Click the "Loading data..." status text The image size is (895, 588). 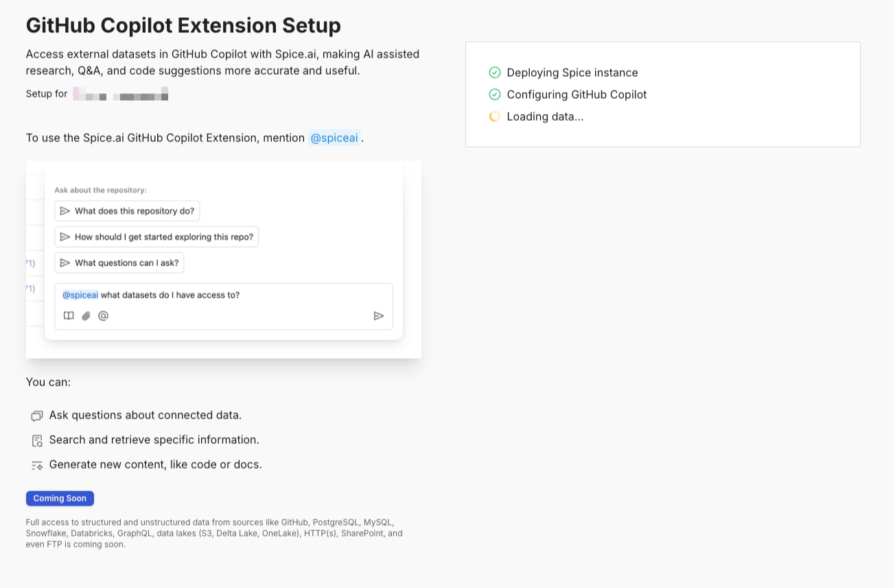[x=545, y=117]
